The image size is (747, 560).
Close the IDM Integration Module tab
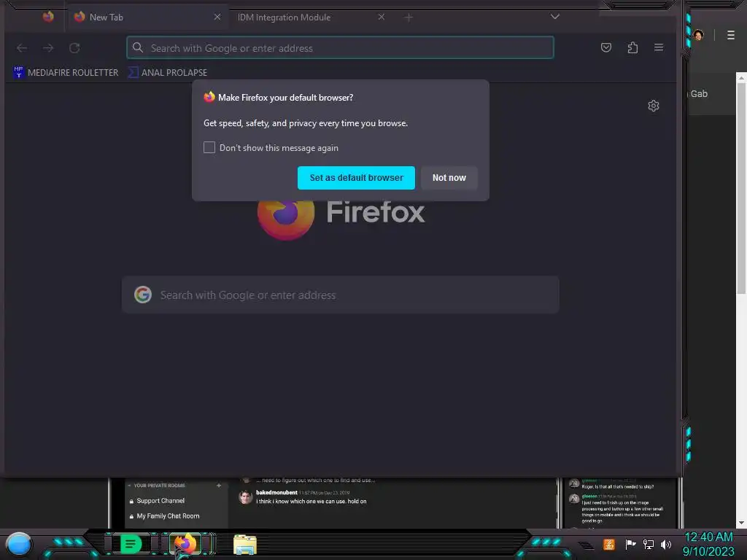point(381,17)
